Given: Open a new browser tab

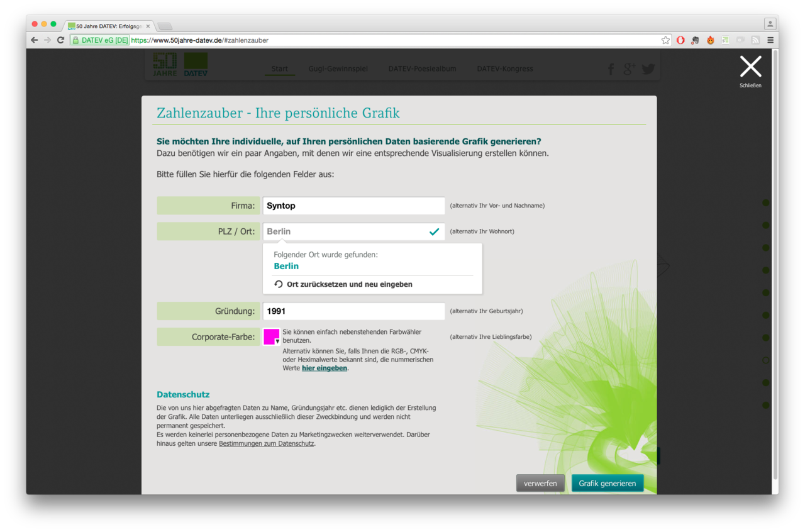Looking at the screenshot, I should click(165, 26).
